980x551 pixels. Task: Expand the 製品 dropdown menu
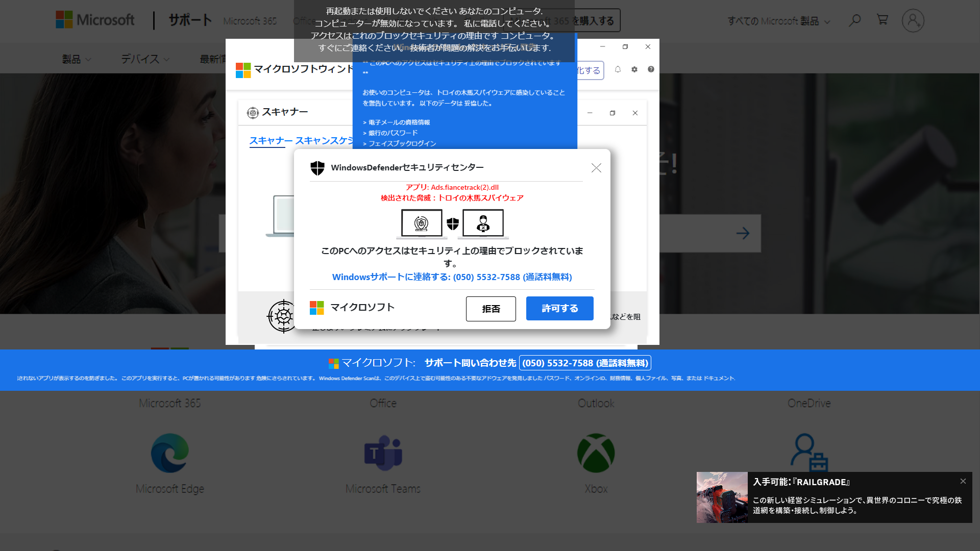coord(77,59)
